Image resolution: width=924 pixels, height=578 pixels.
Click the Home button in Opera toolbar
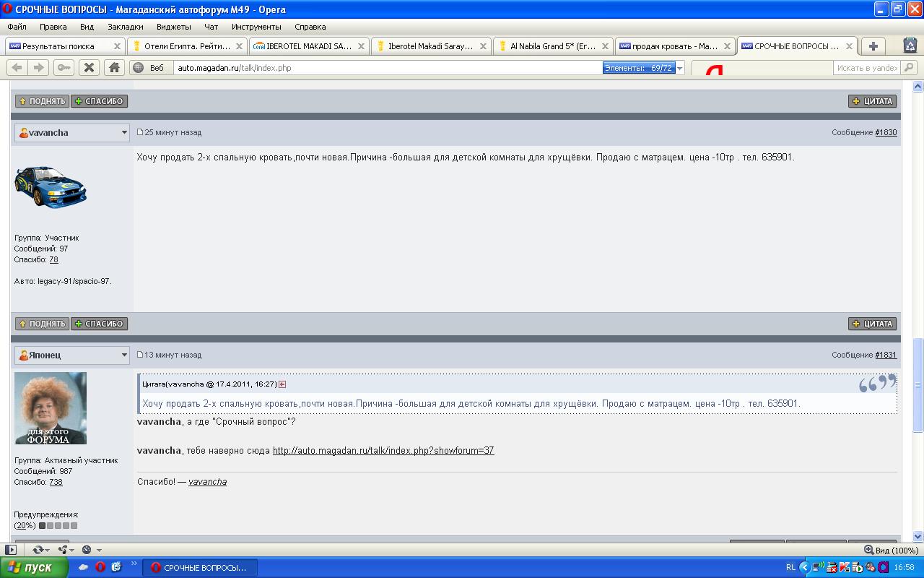[113, 67]
